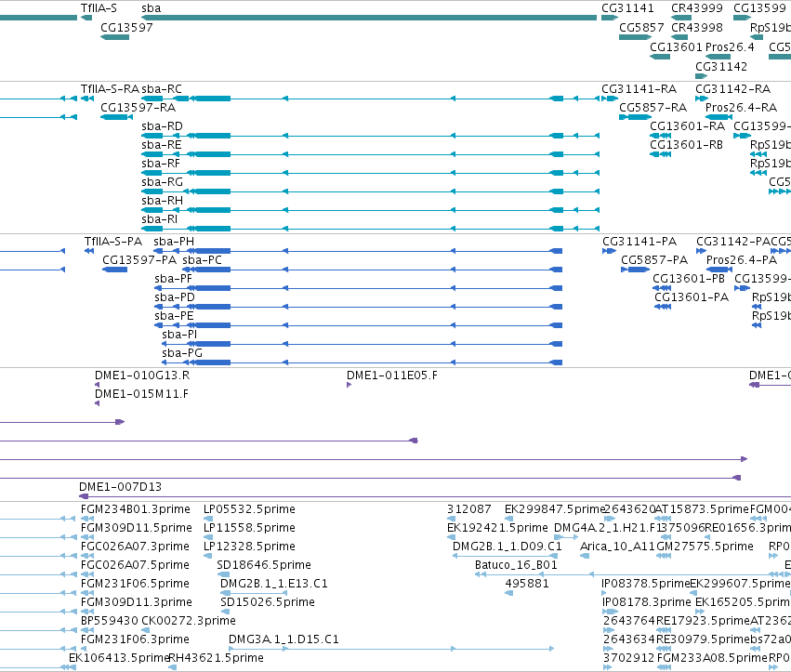Select transcript CG31142-RA
The image size is (791, 672).
click(x=701, y=99)
